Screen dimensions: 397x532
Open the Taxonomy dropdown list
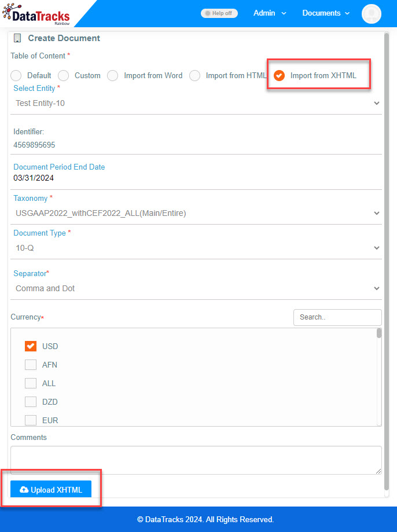(196, 213)
